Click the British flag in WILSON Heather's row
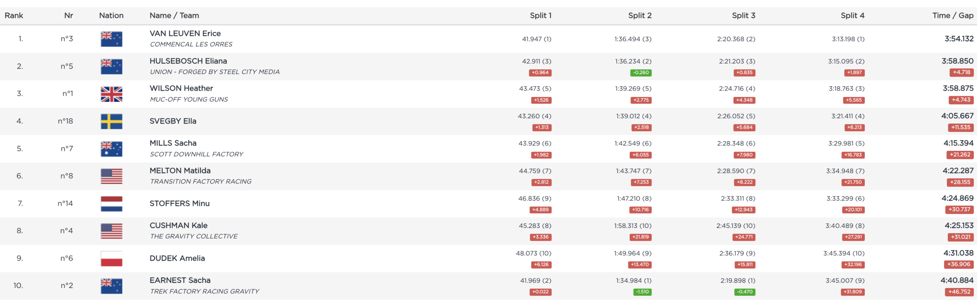This screenshot has width=980, height=301. (x=111, y=94)
